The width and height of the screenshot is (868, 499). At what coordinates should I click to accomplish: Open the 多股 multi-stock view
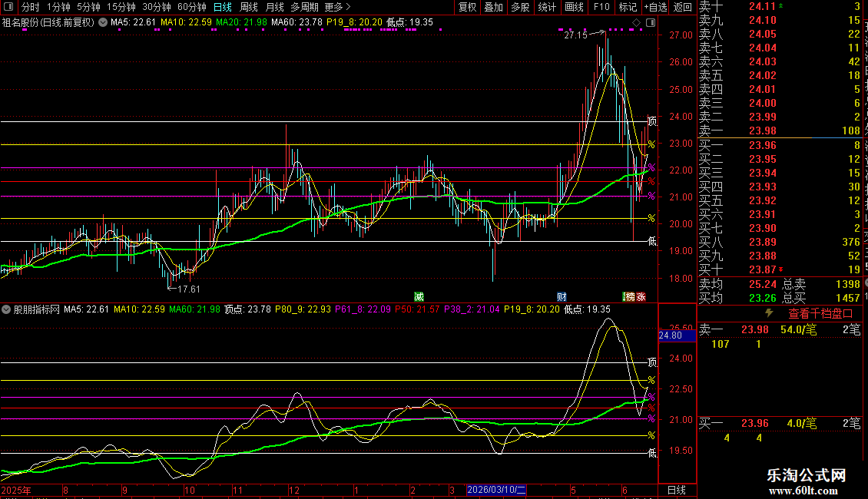[520, 7]
